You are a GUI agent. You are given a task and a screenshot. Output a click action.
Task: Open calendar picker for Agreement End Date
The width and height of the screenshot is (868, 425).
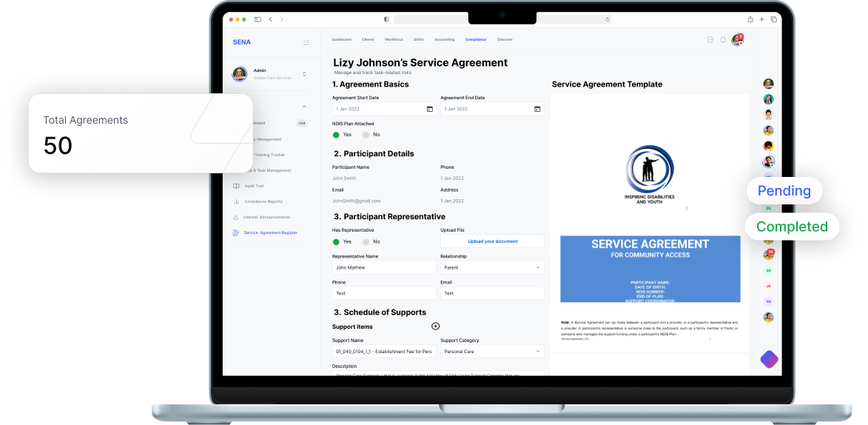tap(537, 109)
